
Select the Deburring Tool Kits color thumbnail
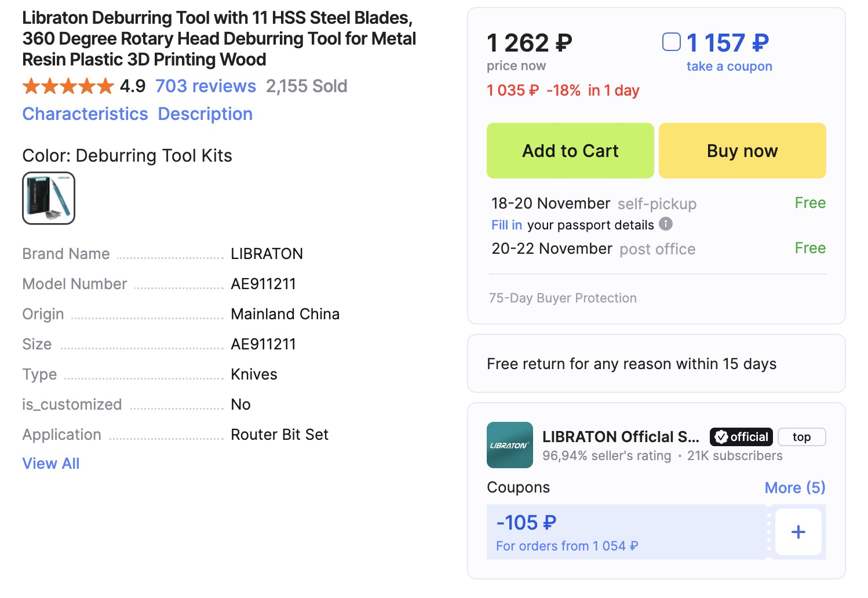click(x=49, y=198)
